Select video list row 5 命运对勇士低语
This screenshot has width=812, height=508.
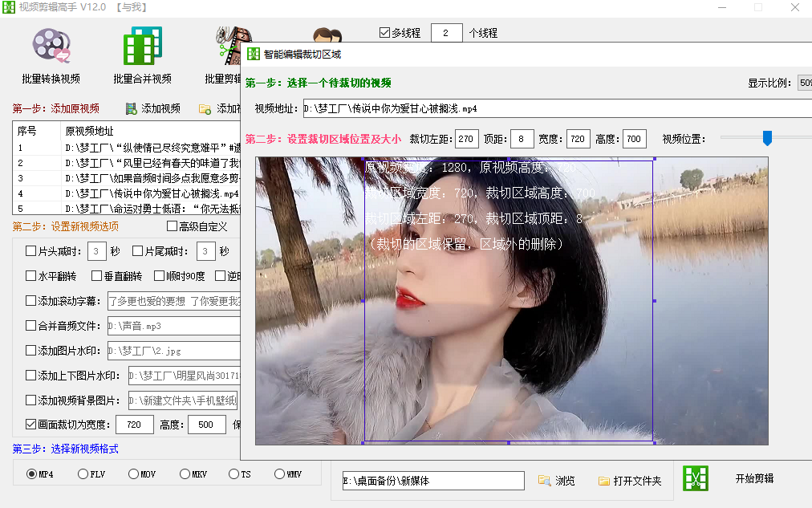point(127,208)
